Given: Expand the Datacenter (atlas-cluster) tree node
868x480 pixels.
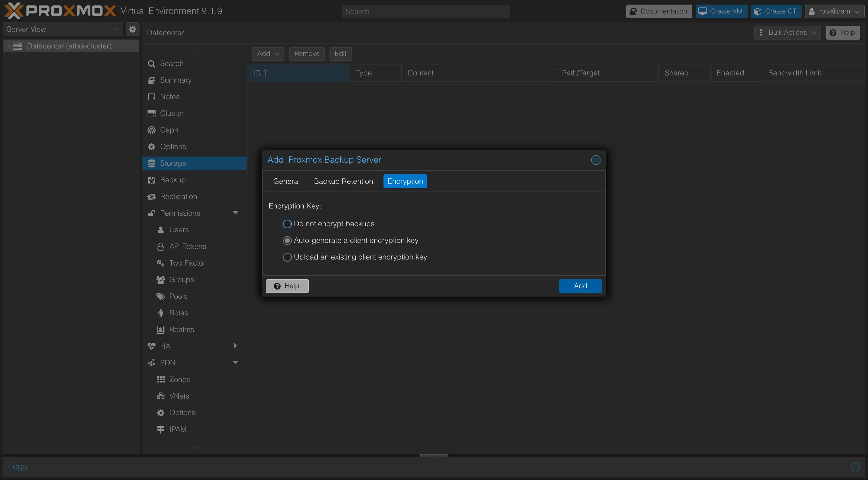Looking at the screenshot, I should click(x=8, y=46).
